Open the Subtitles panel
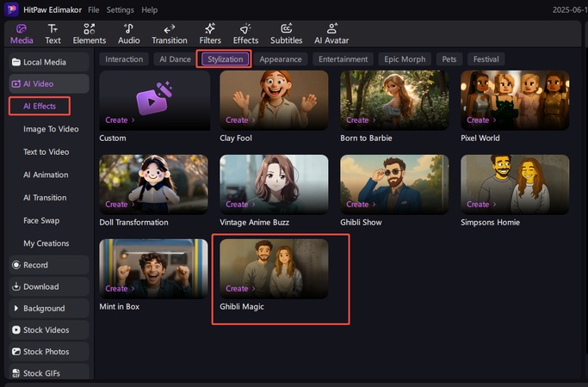588x387 pixels. pos(286,34)
